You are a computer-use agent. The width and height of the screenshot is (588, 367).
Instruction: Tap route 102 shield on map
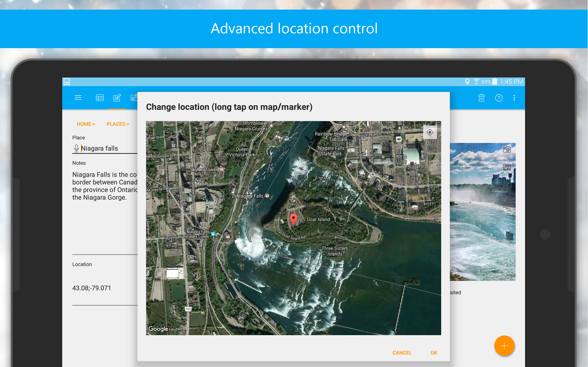(x=188, y=309)
